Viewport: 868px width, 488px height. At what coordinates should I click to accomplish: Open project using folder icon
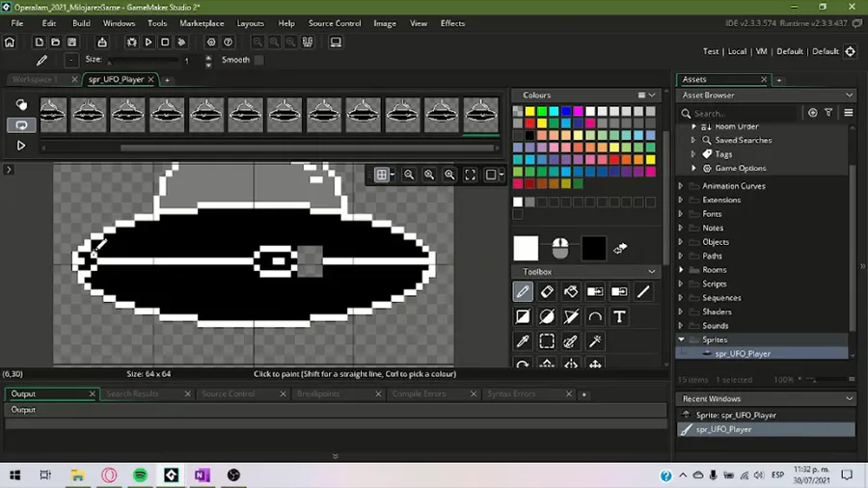pos(55,42)
